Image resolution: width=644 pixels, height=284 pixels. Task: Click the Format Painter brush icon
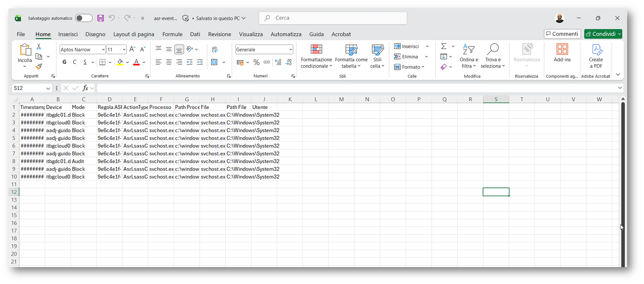click(39, 66)
